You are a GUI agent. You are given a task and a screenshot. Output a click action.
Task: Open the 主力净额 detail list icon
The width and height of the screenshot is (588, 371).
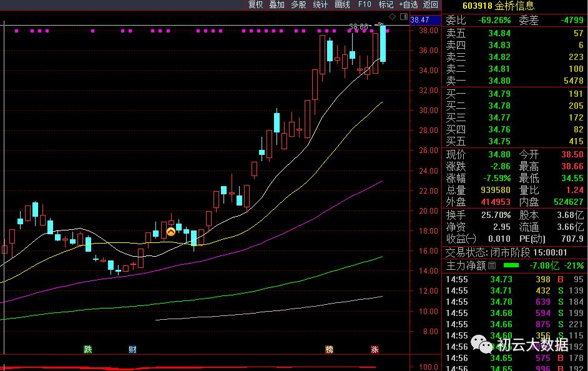pyautogui.click(x=492, y=266)
